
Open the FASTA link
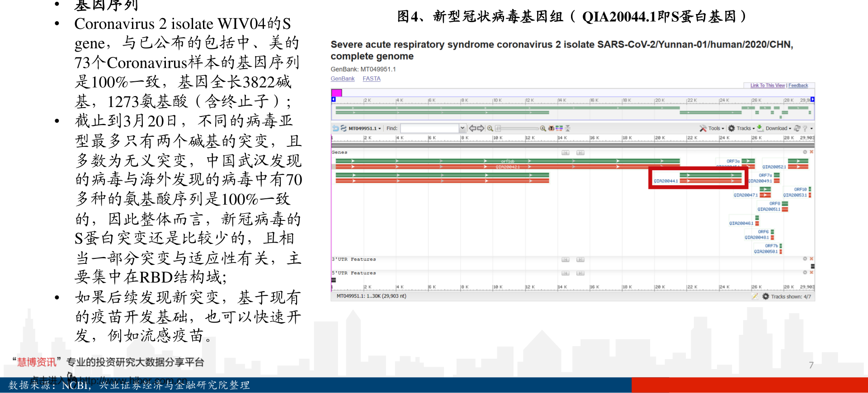pos(371,79)
